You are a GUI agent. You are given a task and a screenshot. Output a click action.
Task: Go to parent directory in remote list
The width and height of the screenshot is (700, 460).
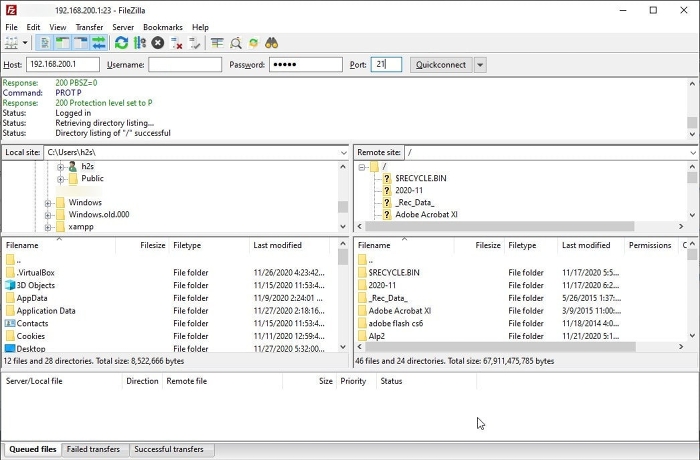(x=366, y=259)
